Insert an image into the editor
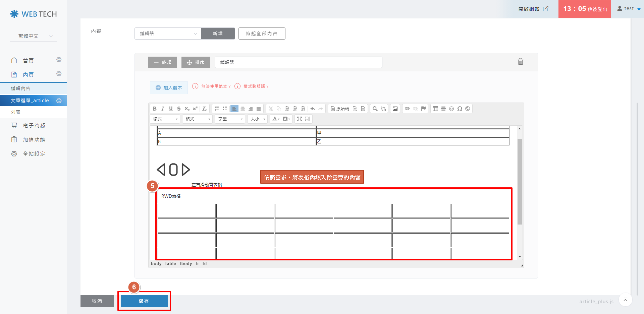This screenshot has height=314, width=644. pyautogui.click(x=395, y=109)
